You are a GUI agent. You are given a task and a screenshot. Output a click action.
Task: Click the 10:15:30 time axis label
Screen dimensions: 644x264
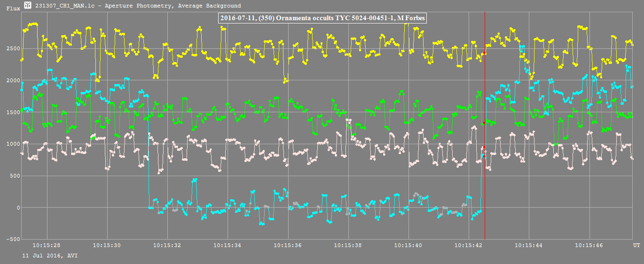tap(107, 245)
